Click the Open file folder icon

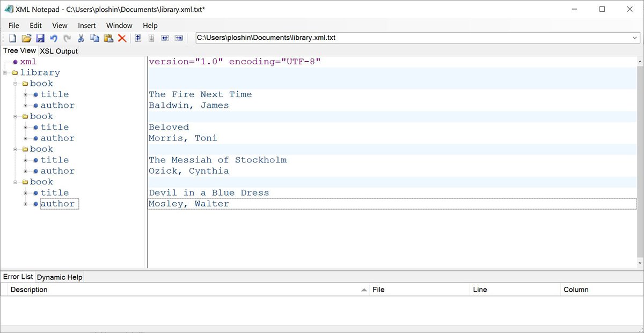[26, 38]
